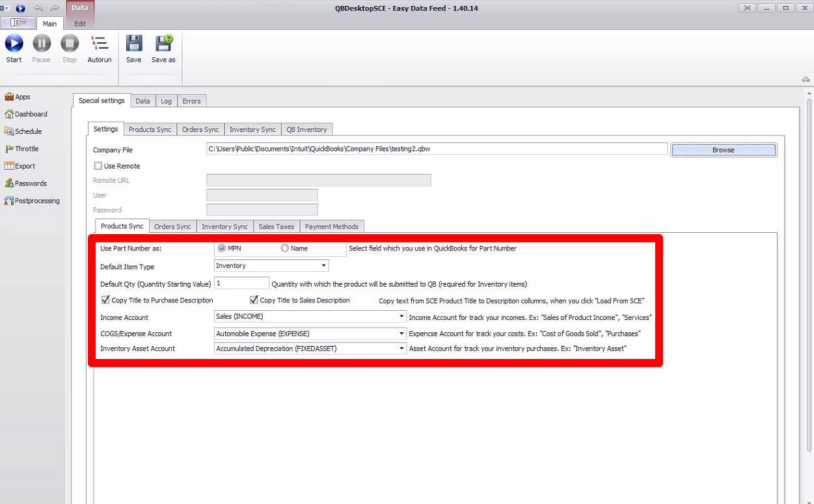
Task: Click app system menu icon at title bar left
Action: pos(5,8)
